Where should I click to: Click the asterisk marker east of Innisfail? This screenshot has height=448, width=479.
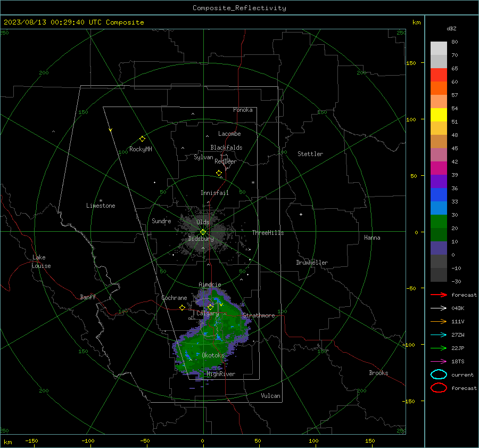[253, 183]
